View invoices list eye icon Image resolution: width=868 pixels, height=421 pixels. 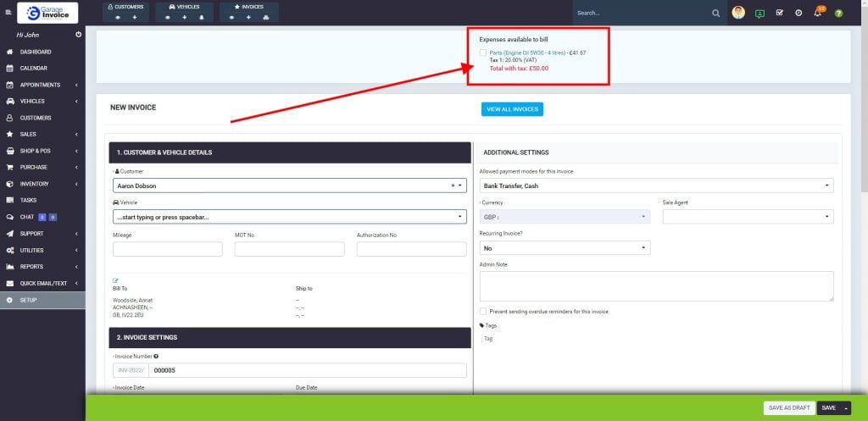[x=231, y=18]
